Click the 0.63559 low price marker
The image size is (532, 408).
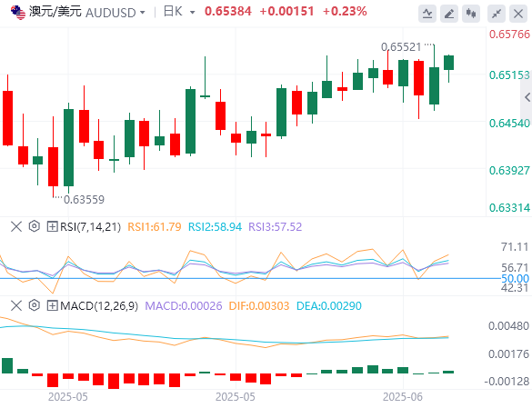(85, 199)
